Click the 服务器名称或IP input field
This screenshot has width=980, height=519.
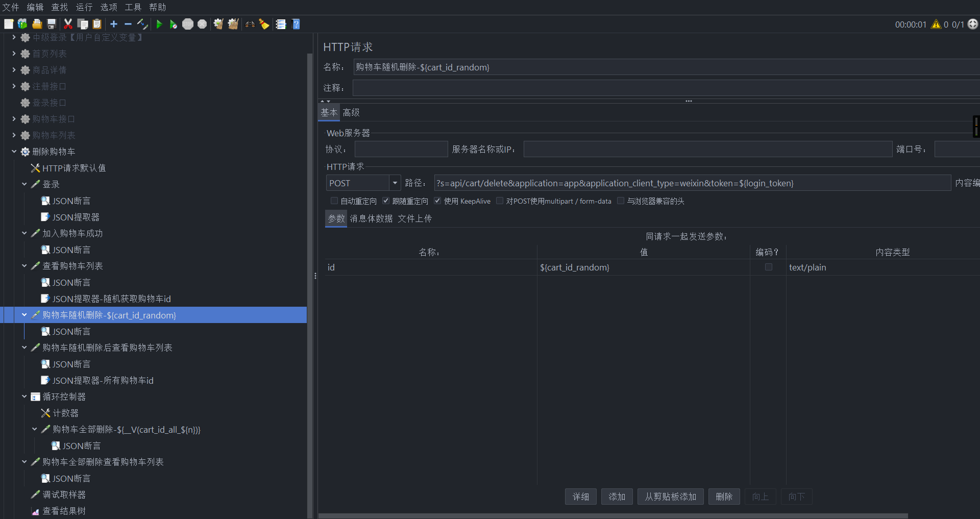tap(708, 149)
